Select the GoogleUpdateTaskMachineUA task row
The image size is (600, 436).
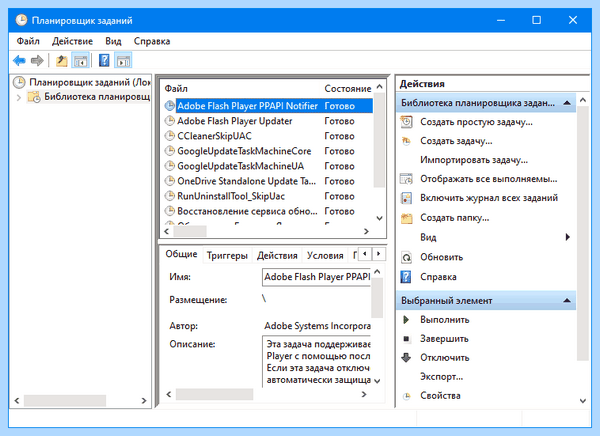pyautogui.click(x=268, y=166)
